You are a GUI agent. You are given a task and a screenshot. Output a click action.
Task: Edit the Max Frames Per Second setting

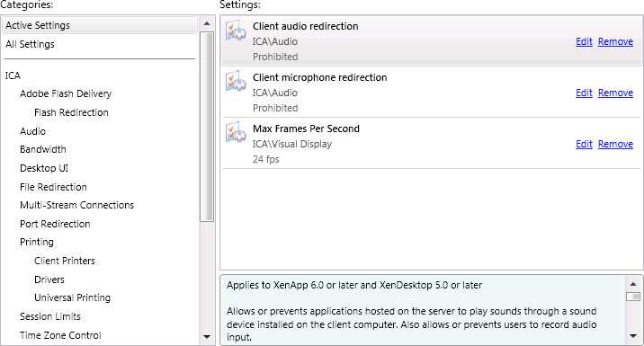coord(584,144)
